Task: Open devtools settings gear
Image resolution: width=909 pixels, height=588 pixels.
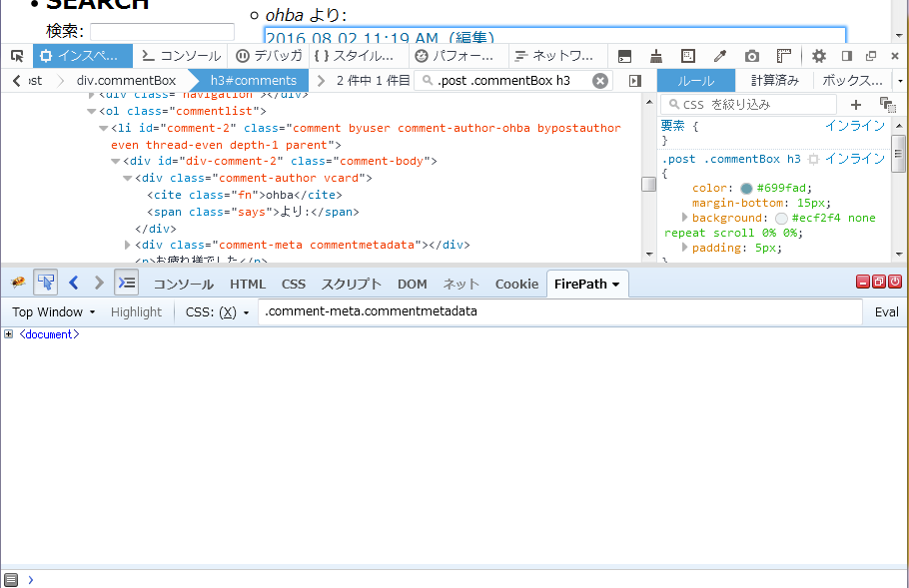Action: pos(819,56)
